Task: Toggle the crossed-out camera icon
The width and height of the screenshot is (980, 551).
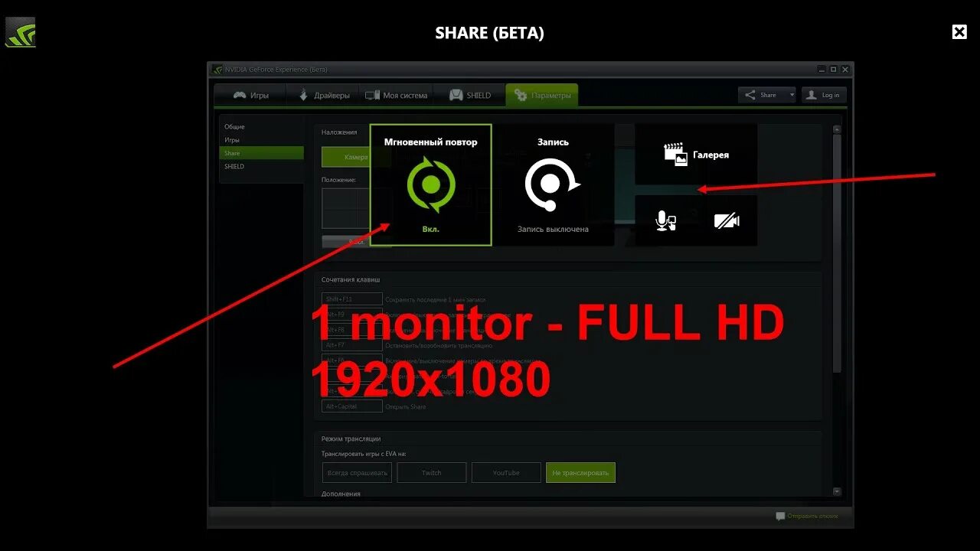Action: coord(727,221)
